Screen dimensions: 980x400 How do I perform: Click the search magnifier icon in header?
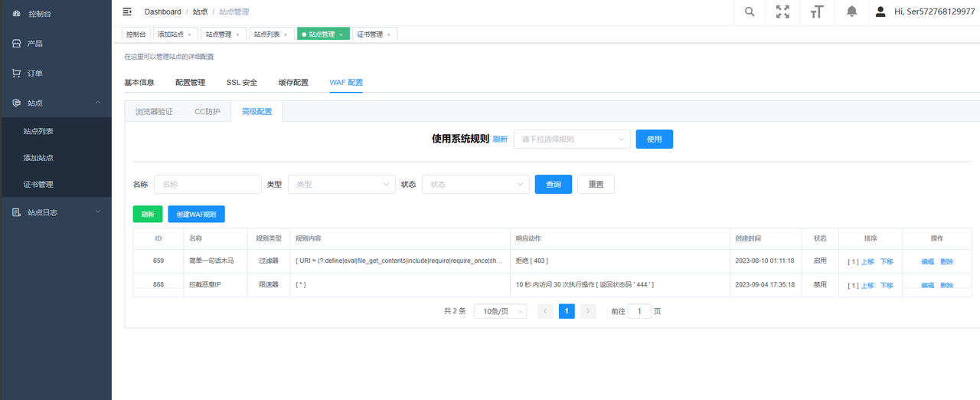tap(750, 11)
